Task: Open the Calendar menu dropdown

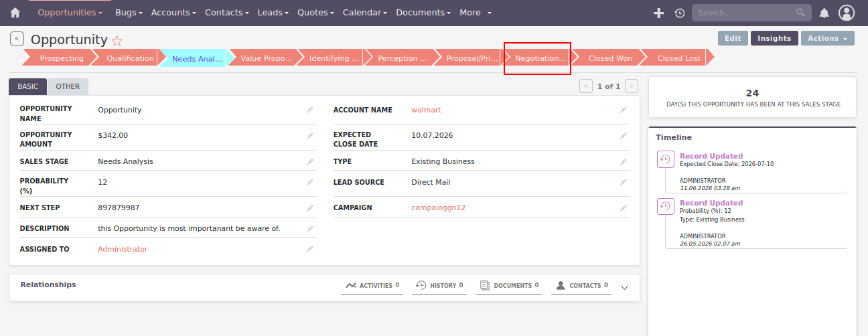Action: tap(365, 13)
